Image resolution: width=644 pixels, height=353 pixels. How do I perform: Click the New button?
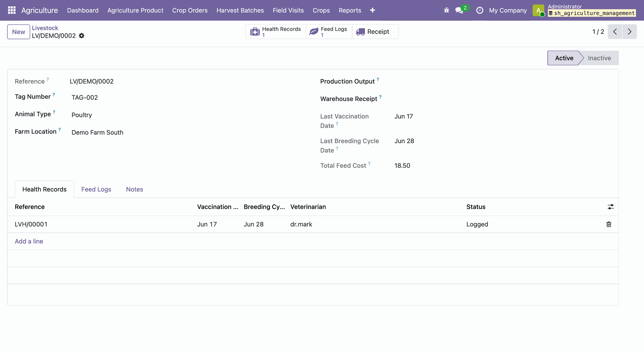(18, 32)
